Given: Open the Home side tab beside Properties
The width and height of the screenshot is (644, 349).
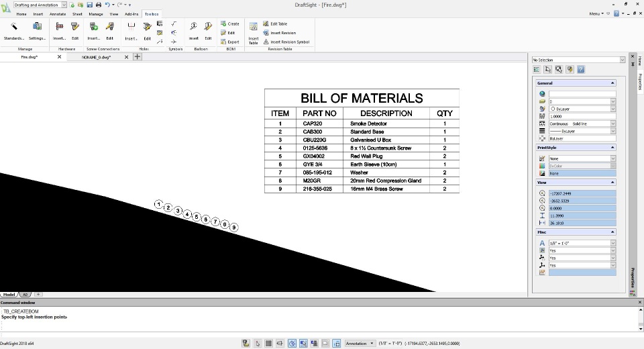Looking at the screenshot, I should (639, 61).
